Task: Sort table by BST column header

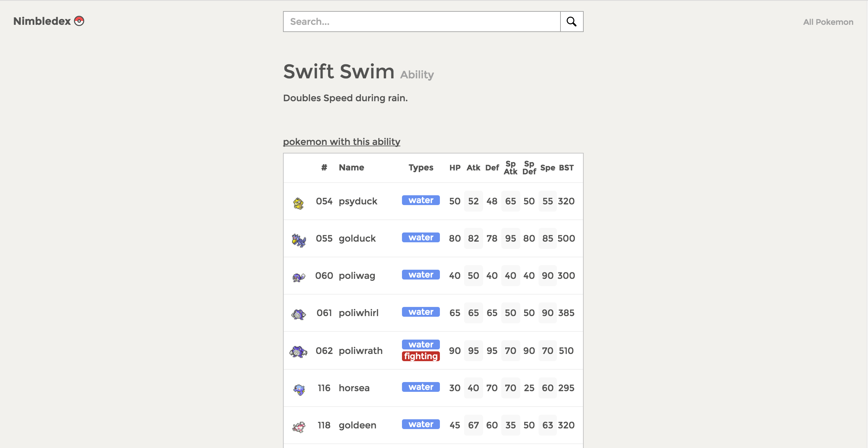Action: pos(566,167)
